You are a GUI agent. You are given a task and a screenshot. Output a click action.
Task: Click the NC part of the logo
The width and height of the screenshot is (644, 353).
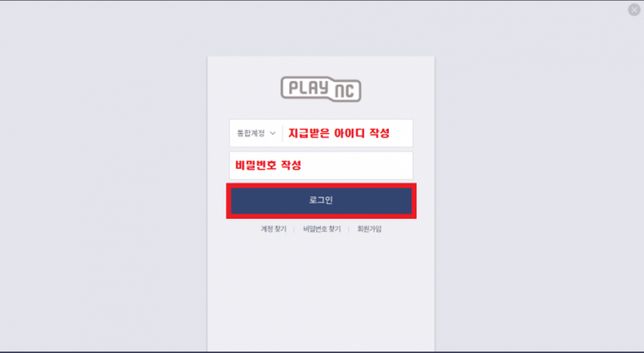coord(345,91)
